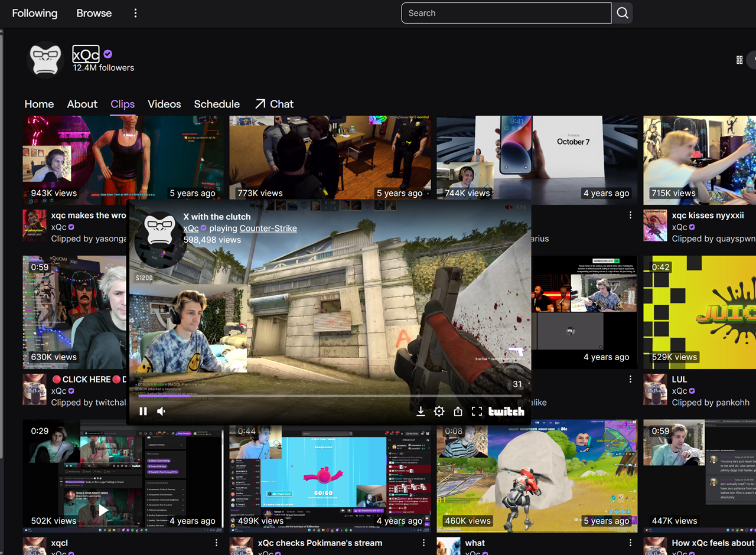This screenshot has height=555, width=756.
Task: Open the 773K views police clip thumbnail
Action: point(330,158)
